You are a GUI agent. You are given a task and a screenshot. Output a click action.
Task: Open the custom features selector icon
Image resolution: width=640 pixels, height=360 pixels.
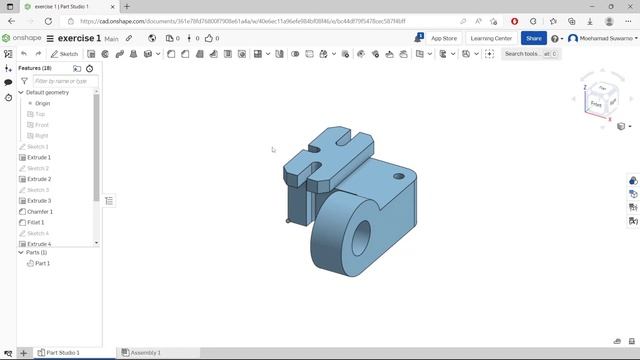click(489, 54)
